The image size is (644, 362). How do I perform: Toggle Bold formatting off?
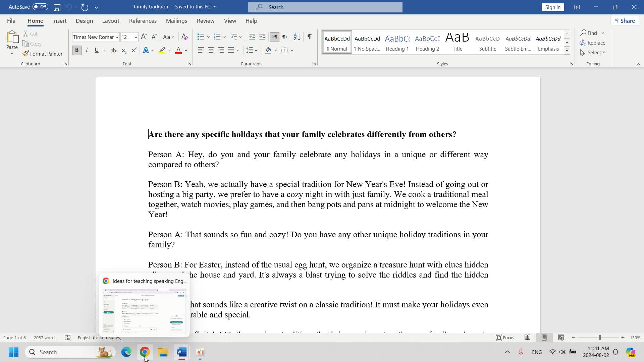click(76, 50)
